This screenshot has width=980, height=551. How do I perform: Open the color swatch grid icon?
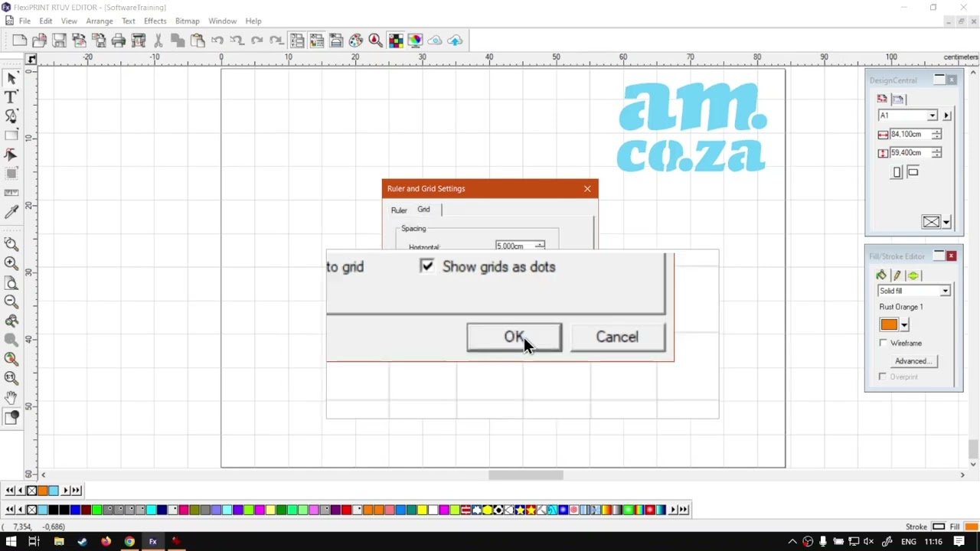[396, 41]
